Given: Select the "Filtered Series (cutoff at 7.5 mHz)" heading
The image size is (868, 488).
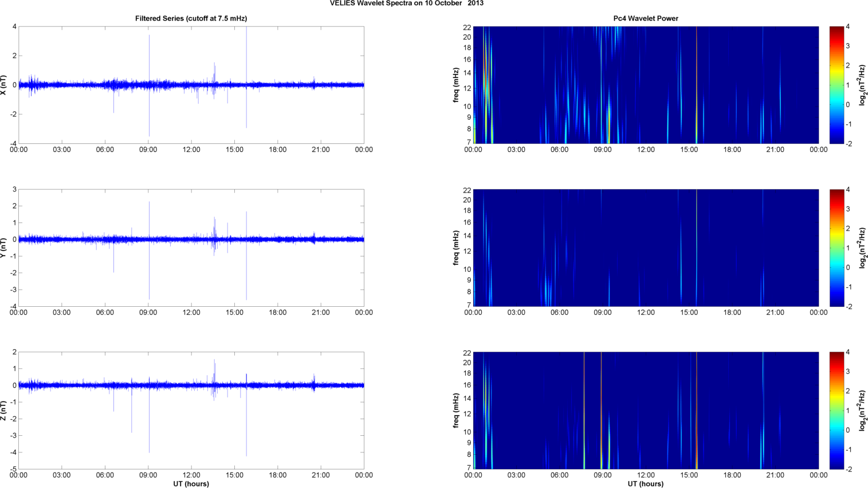Looking at the screenshot, I should click(191, 18).
